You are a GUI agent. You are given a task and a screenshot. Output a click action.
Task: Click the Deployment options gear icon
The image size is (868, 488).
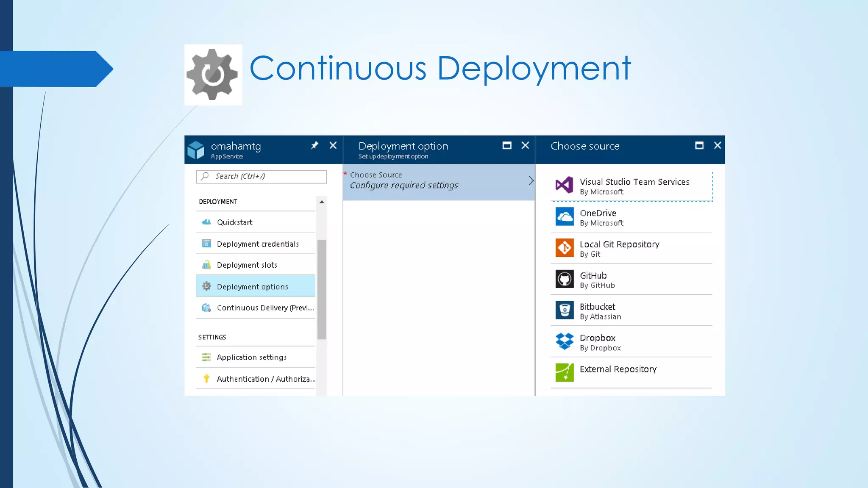click(206, 286)
